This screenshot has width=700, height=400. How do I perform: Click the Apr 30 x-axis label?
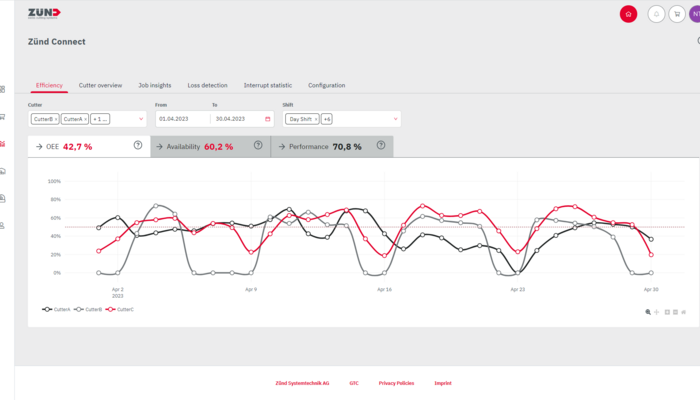pyautogui.click(x=651, y=289)
